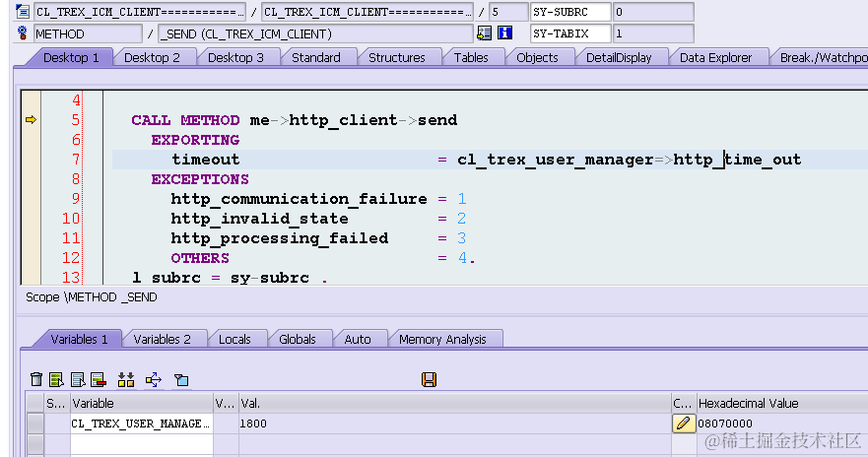Click the Hexadecimal Value column header

tap(781, 404)
